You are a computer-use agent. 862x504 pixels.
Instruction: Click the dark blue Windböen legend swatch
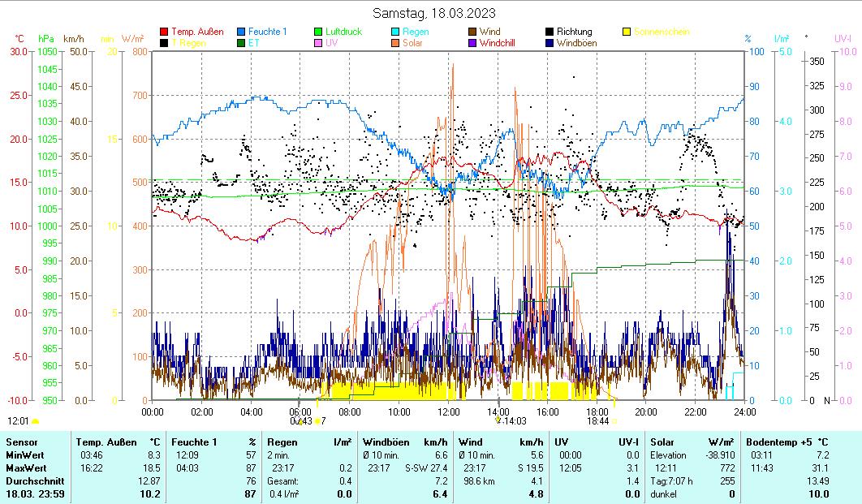550,43
